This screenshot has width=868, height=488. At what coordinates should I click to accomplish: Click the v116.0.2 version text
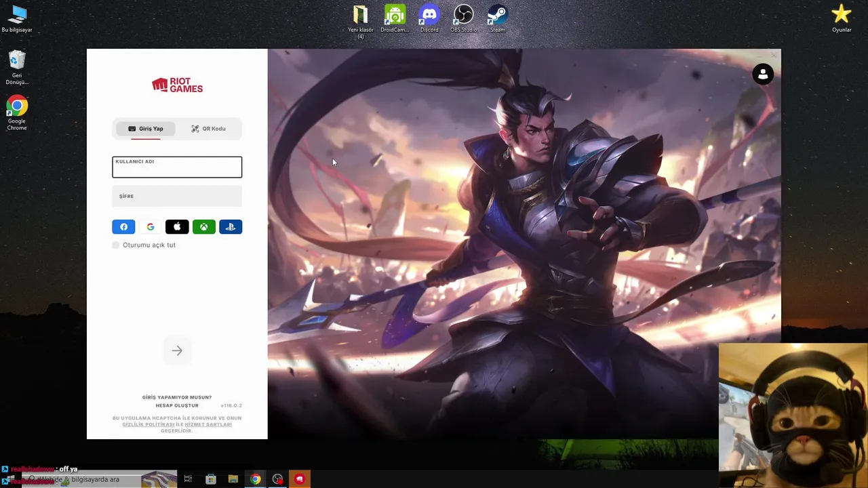pyautogui.click(x=231, y=405)
